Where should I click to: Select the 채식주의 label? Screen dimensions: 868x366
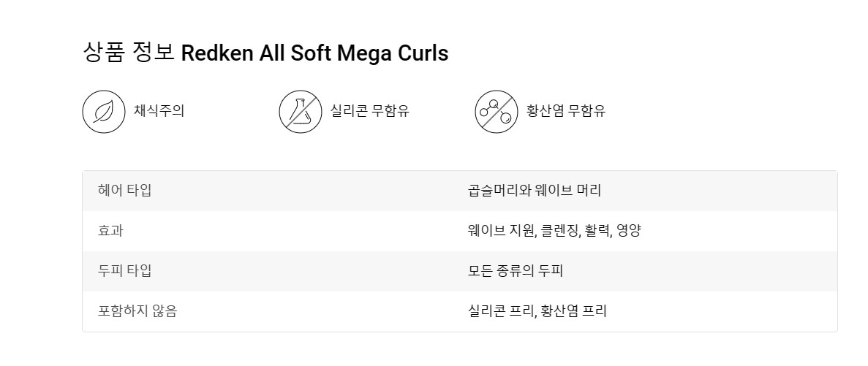(x=159, y=110)
